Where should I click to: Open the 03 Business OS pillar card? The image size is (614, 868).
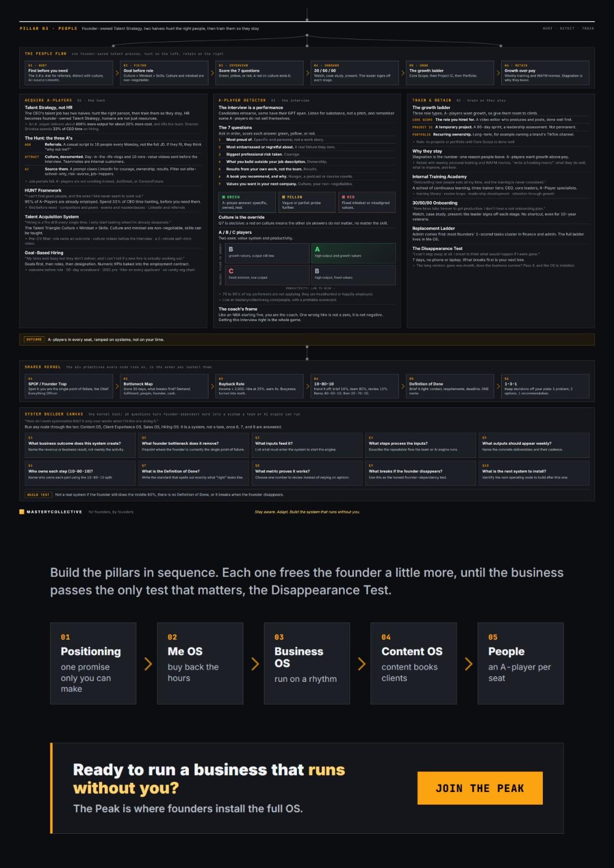pyautogui.click(x=307, y=663)
